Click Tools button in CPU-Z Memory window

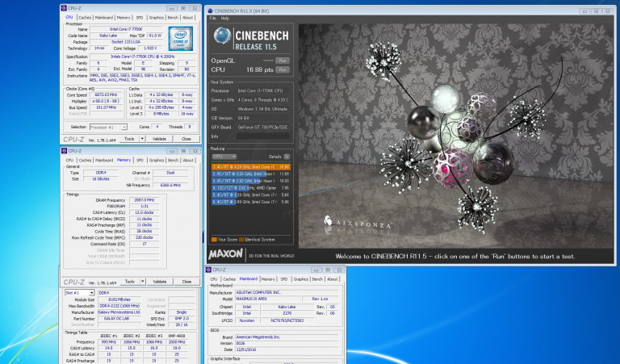130,282
